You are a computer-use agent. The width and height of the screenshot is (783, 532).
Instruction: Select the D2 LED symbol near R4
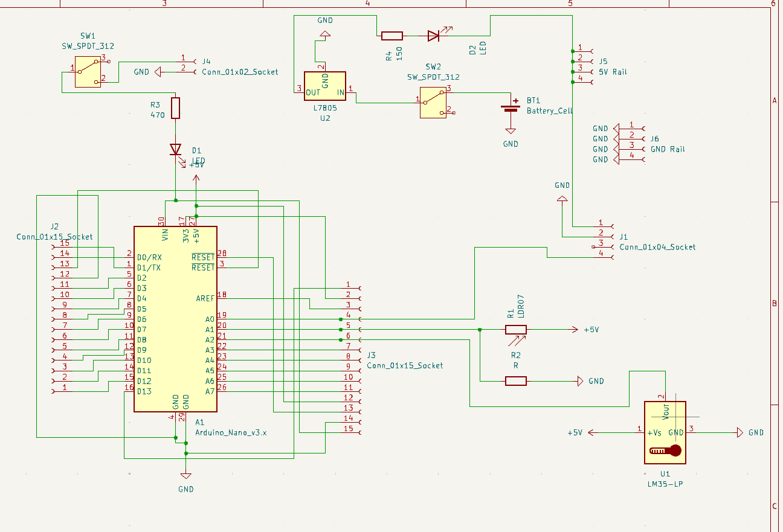point(433,36)
